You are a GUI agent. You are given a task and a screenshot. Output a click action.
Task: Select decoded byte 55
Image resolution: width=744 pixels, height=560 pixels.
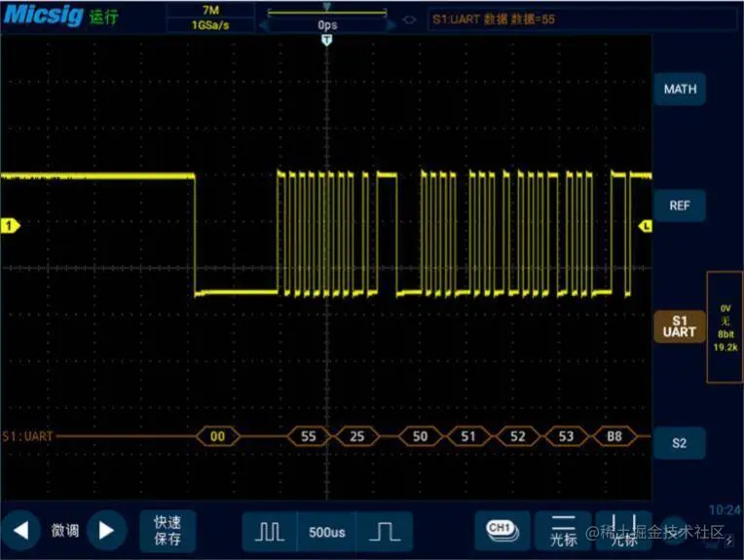click(x=309, y=436)
